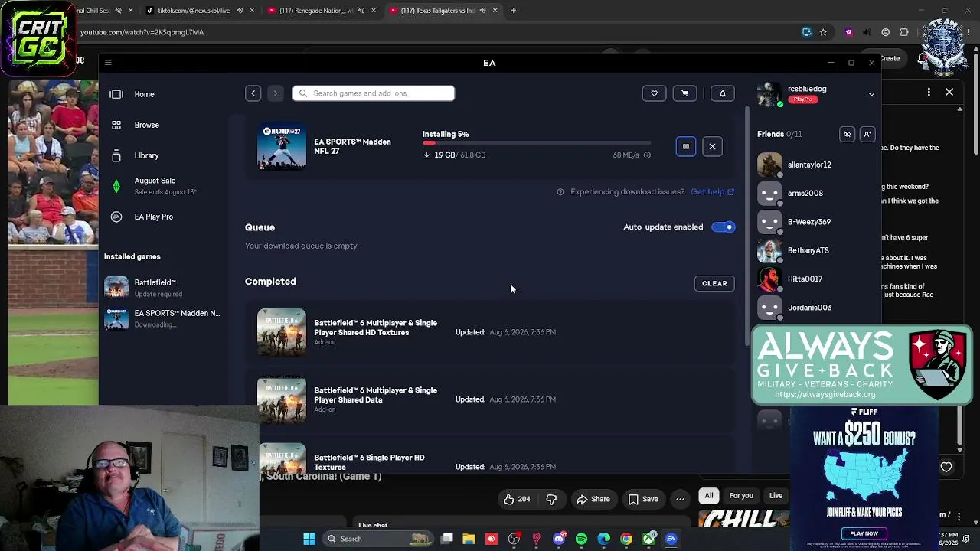Go forward with the EA forward arrow

tap(276, 93)
